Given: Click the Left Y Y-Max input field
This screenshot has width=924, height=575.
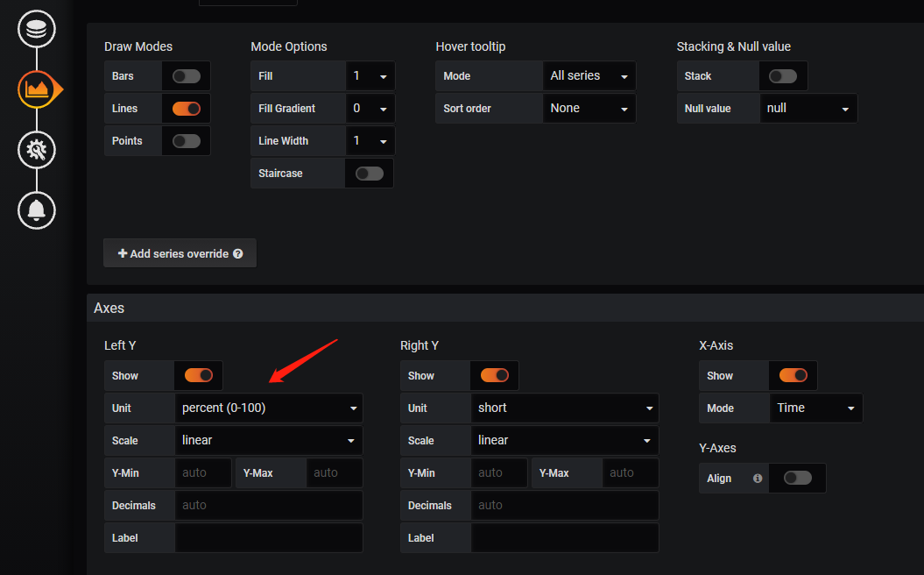Looking at the screenshot, I should click(x=334, y=473).
